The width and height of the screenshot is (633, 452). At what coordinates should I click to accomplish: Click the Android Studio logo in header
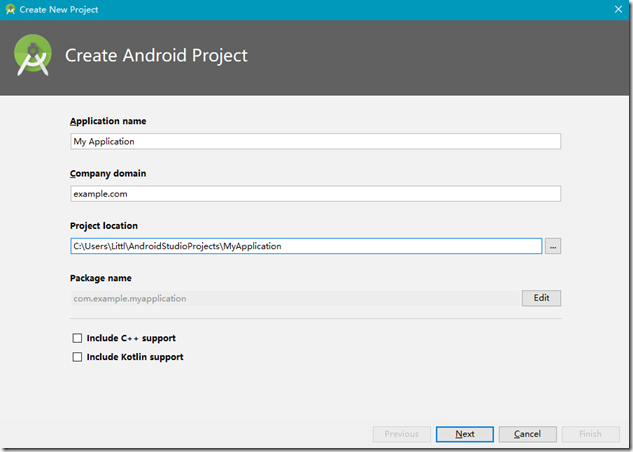pos(33,55)
